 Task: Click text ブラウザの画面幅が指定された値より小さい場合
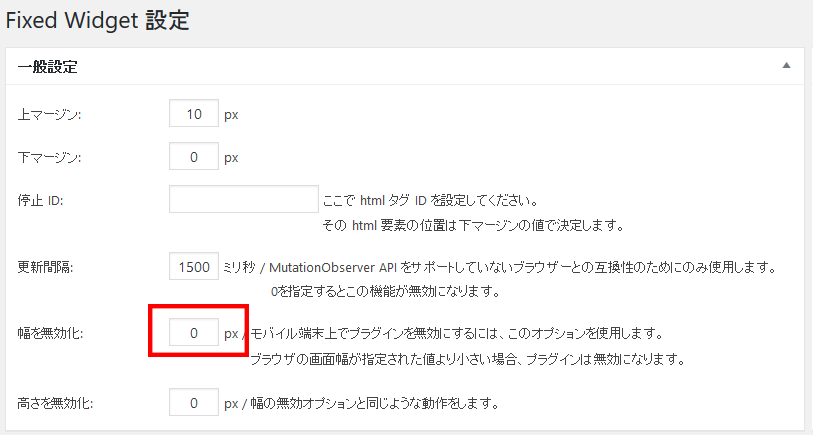pyautogui.click(x=385, y=359)
